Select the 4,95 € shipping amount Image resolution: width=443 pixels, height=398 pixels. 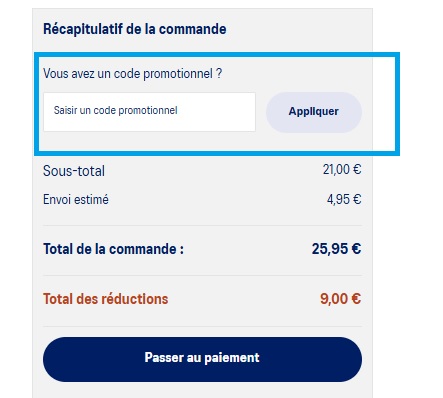pyautogui.click(x=344, y=199)
